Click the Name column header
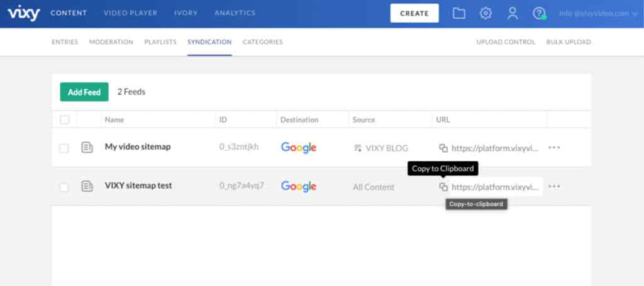644x286 pixels. [114, 120]
